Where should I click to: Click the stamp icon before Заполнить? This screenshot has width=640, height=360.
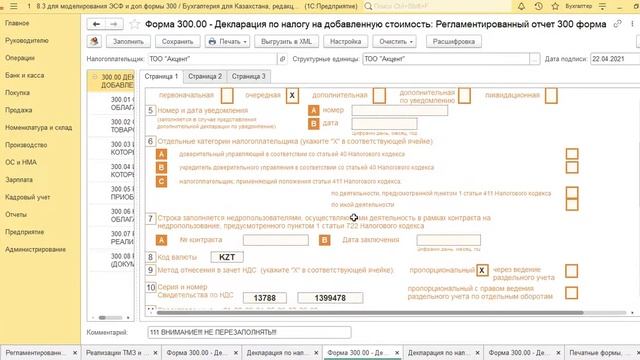click(x=94, y=41)
